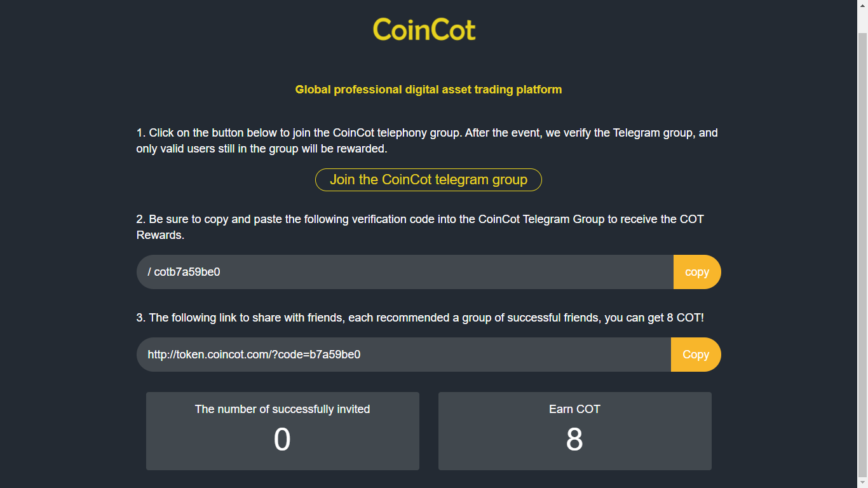
Task: Click scrollbar track above the thumb
Action: (862, 22)
